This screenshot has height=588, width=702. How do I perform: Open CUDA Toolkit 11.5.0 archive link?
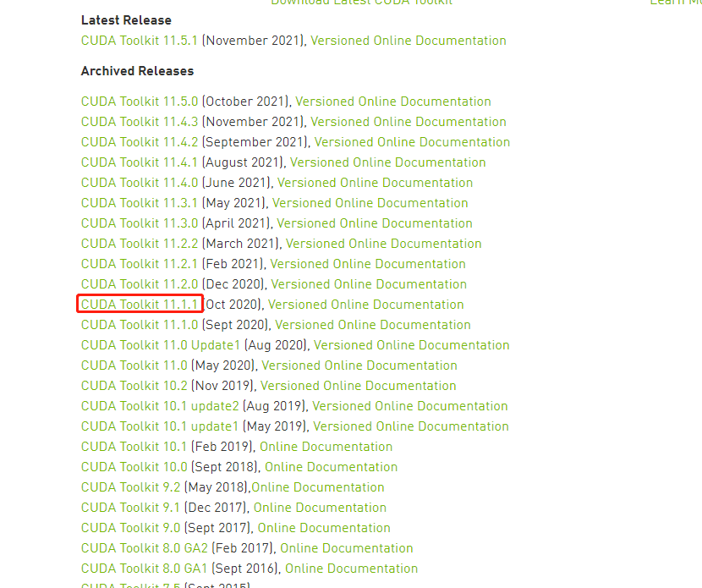(140, 102)
